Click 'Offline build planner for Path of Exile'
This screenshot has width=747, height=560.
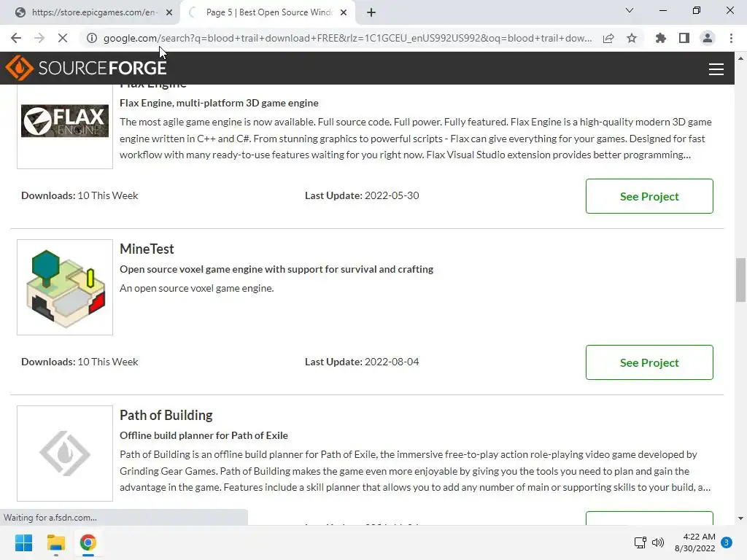click(204, 435)
